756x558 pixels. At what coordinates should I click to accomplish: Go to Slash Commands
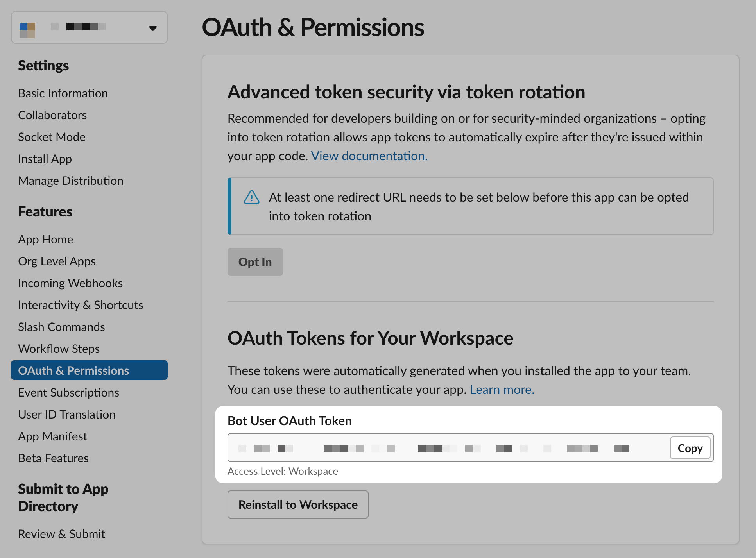click(x=61, y=327)
